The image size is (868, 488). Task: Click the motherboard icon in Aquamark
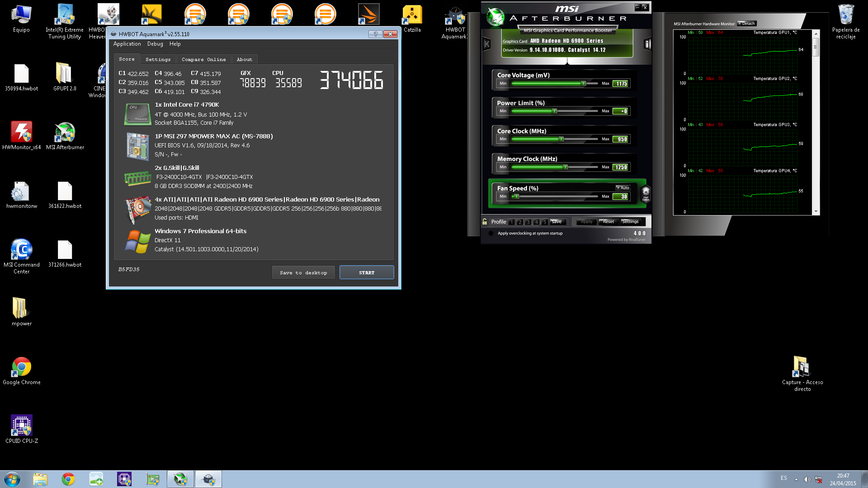[137, 146]
